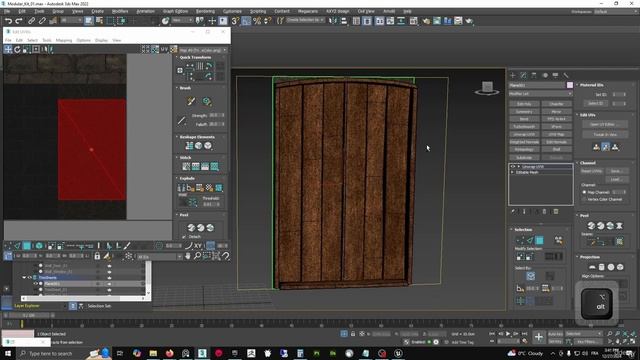
Task: Click the Reset UVWs button
Action: coord(591,171)
